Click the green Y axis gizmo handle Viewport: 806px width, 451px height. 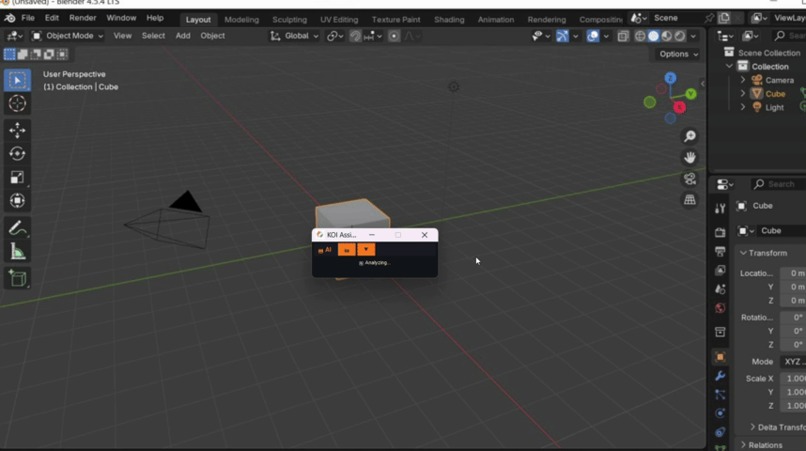tap(691, 94)
